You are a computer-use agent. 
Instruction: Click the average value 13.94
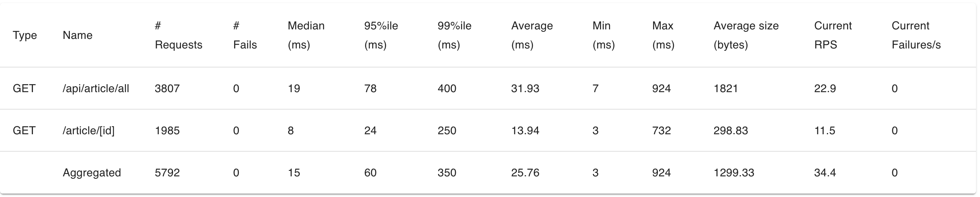point(525,130)
